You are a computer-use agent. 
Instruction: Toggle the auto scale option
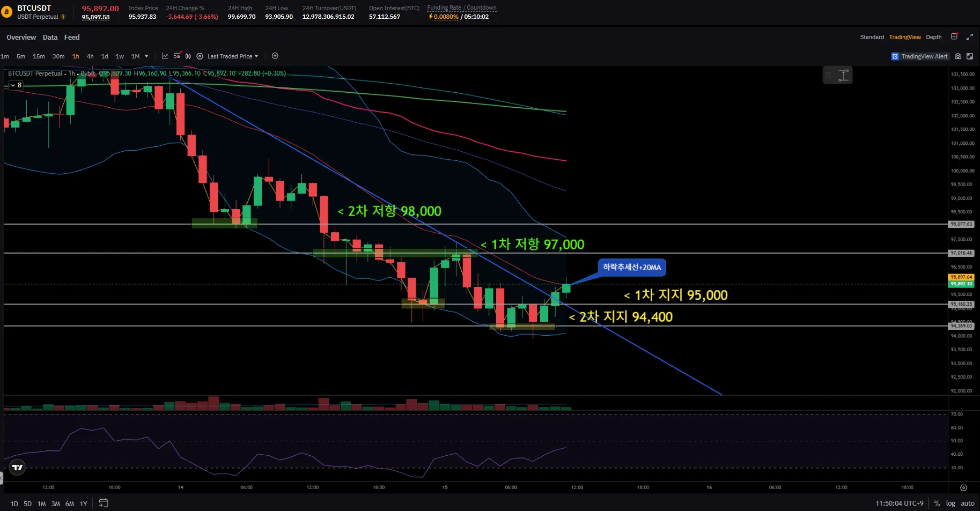click(968, 503)
